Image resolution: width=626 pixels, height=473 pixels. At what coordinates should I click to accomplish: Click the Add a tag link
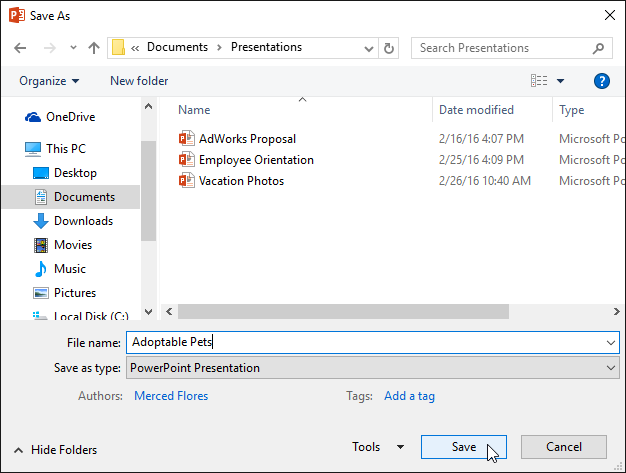tap(409, 396)
